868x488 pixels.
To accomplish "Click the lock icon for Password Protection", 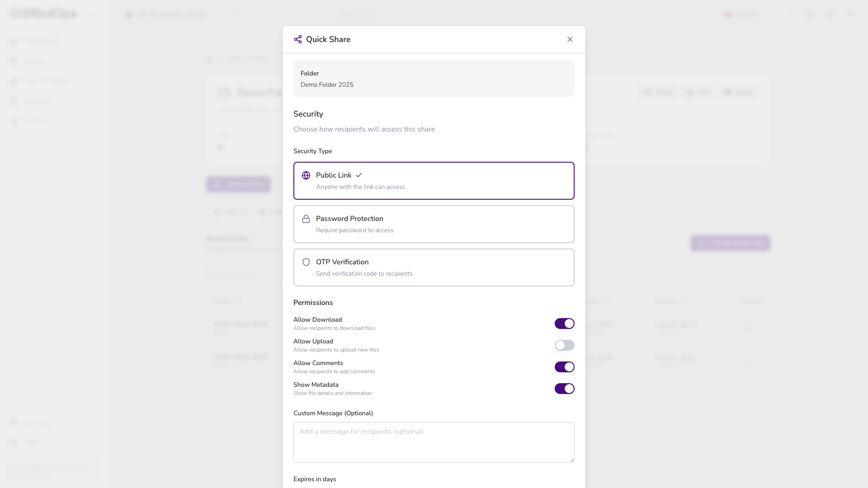I will tap(306, 219).
